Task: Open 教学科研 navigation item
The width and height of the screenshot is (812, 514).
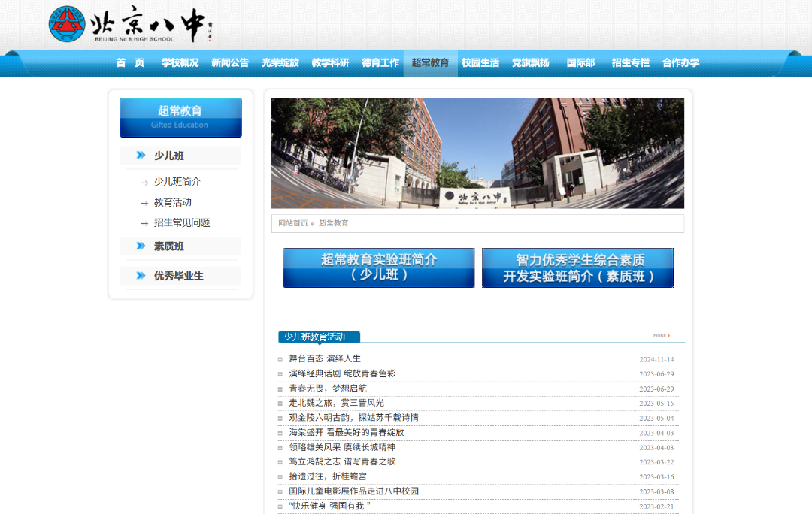Action: [330, 62]
